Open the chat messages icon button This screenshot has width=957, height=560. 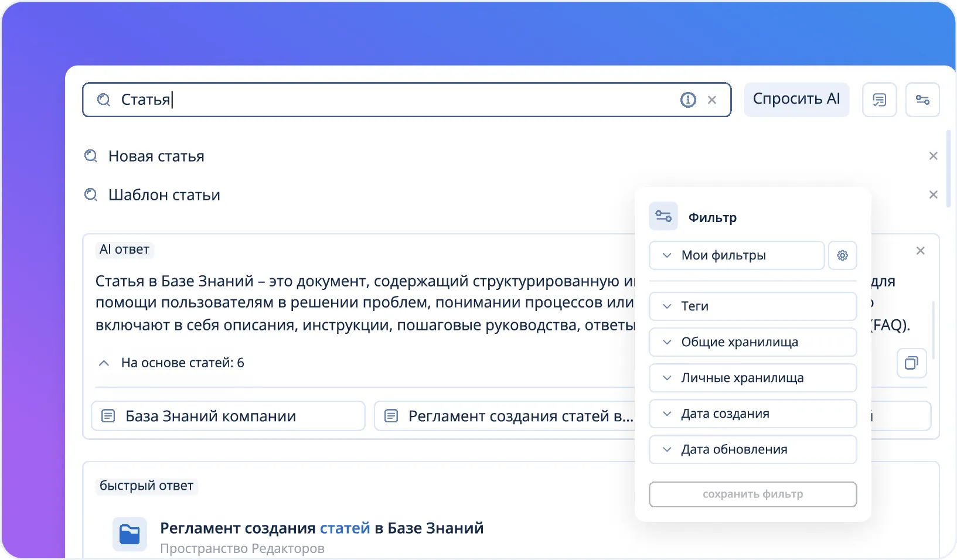tap(879, 100)
